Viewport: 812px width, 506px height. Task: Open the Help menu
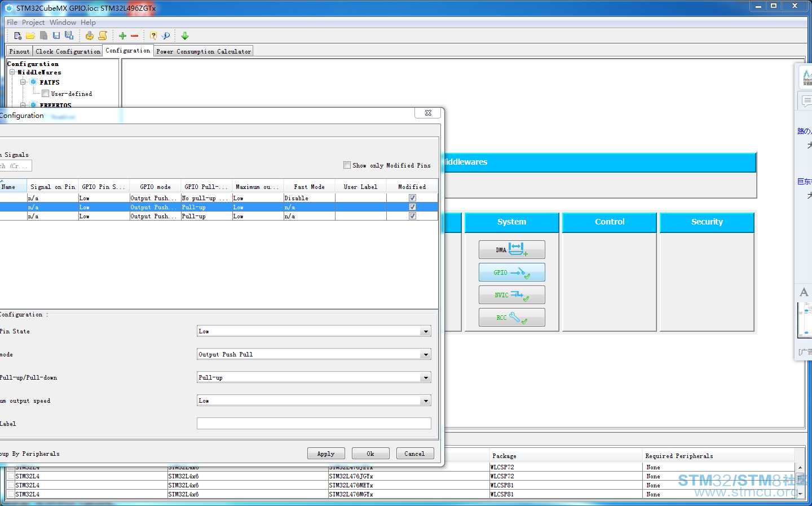pos(88,23)
